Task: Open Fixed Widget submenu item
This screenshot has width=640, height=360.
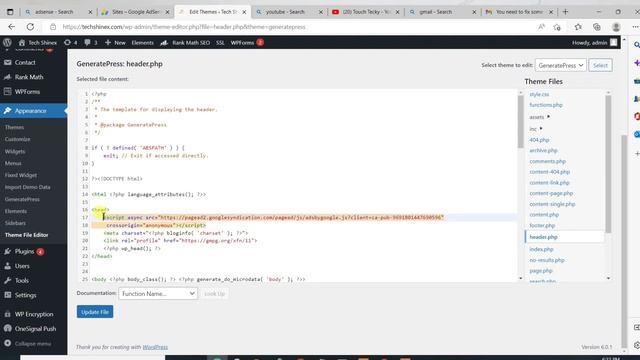Action: [x=21, y=175]
